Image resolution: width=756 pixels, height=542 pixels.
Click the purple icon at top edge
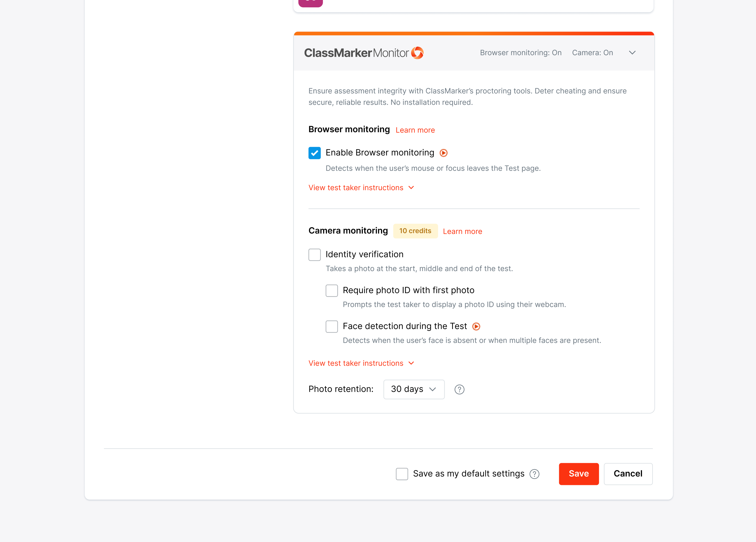(310, 3)
